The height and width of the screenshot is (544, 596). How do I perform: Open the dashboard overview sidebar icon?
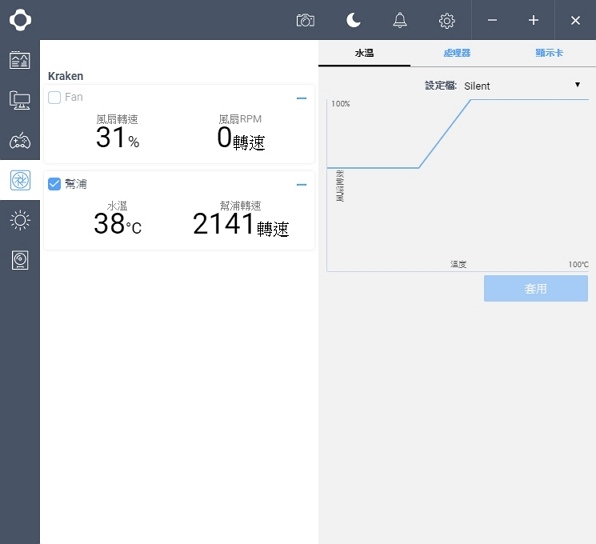point(20,60)
